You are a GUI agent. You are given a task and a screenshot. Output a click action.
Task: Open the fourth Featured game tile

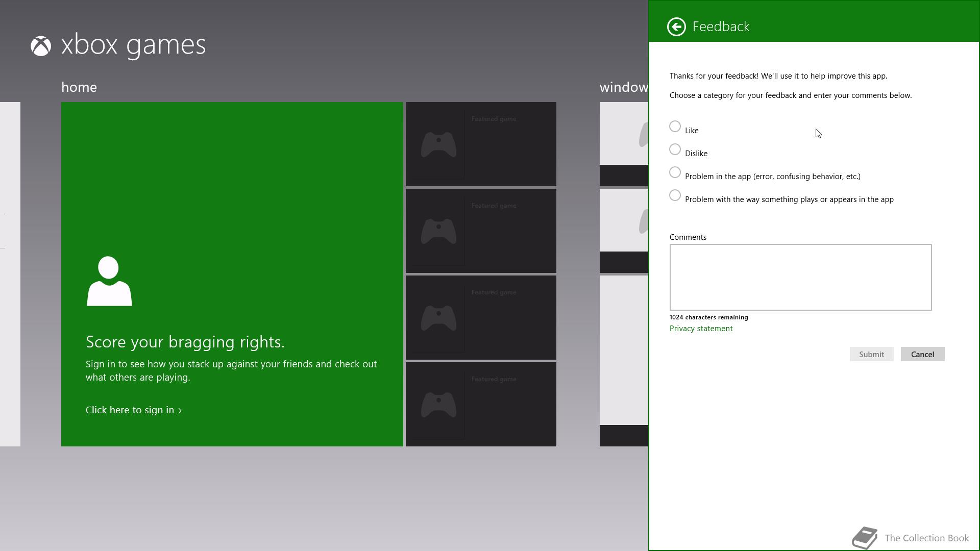pyautogui.click(x=481, y=404)
